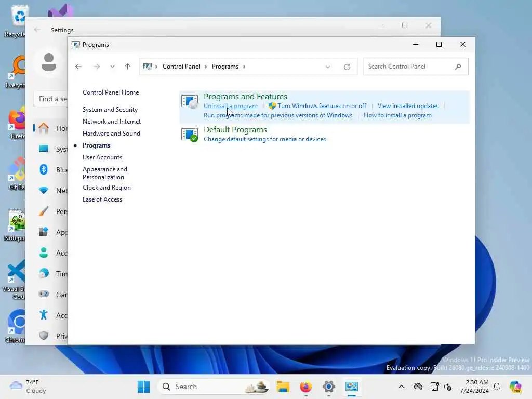Viewport: 532px width, 399px height.
Task: Open the Windows Start menu
Action: coord(143,387)
